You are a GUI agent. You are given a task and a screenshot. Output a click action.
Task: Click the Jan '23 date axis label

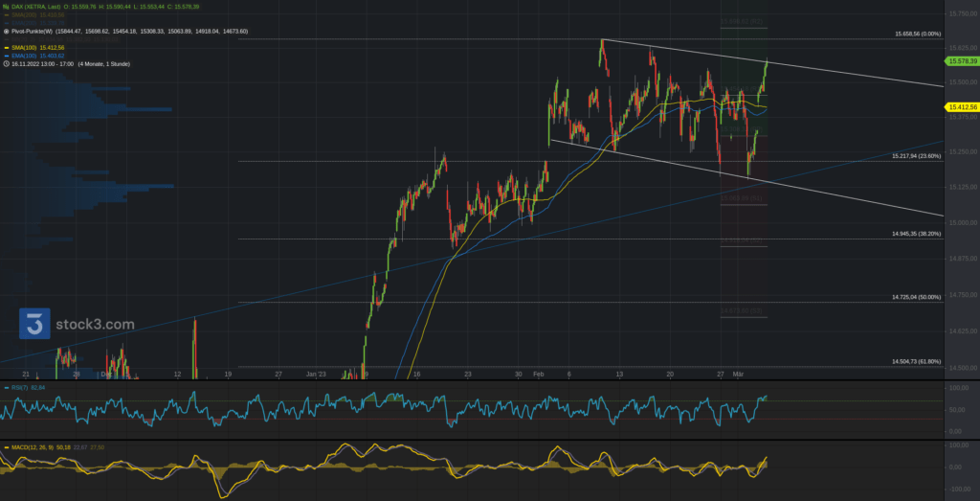click(316, 374)
